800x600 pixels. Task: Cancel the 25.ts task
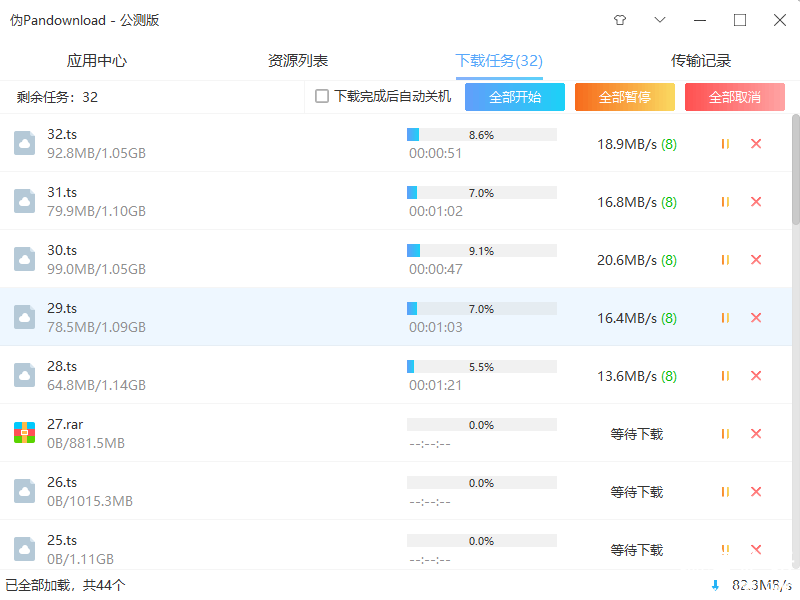click(756, 549)
